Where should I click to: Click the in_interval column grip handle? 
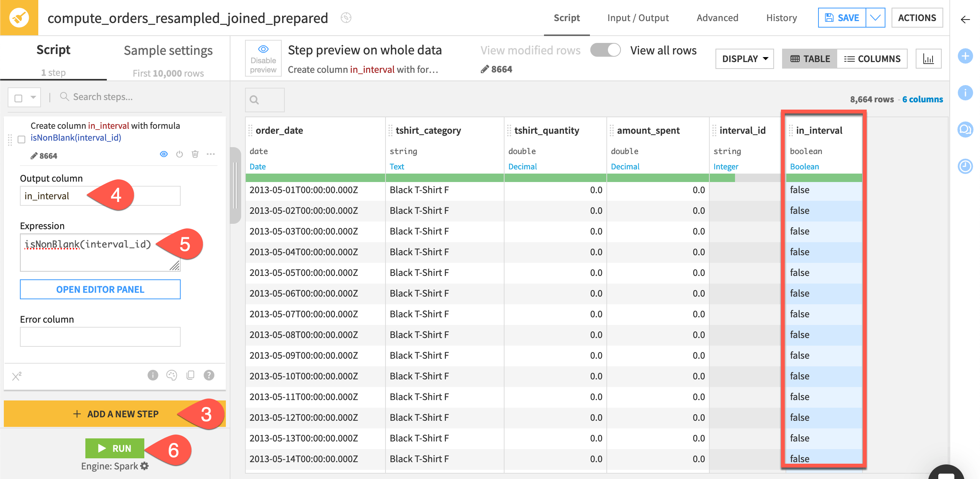click(791, 131)
